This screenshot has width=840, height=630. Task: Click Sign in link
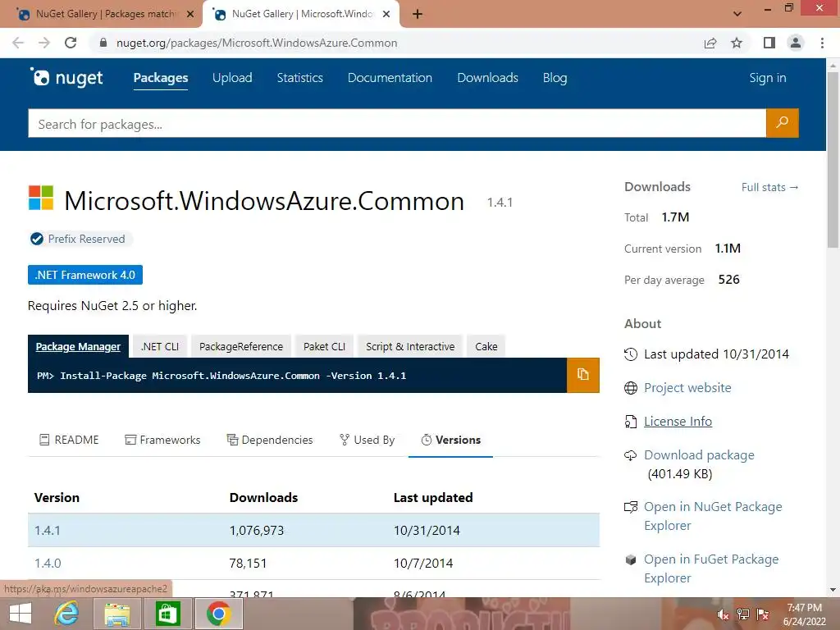click(768, 78)
